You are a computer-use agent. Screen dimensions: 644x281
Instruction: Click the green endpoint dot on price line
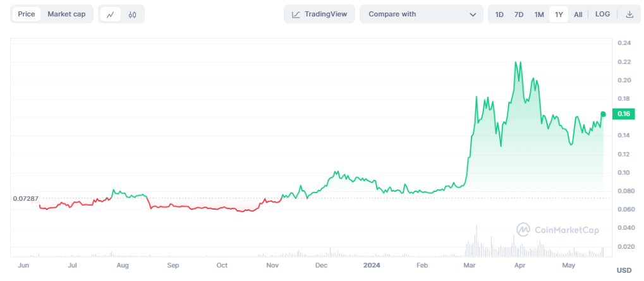click(603, 114)
